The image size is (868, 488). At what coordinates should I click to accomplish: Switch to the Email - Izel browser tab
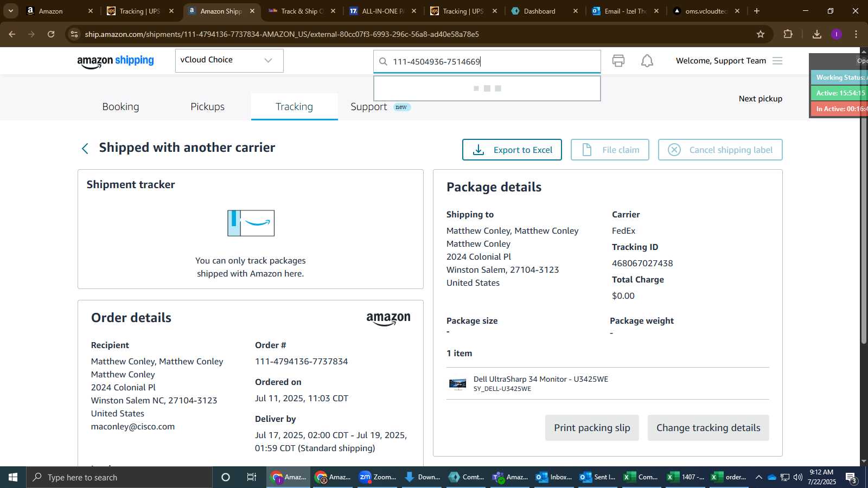[625, 11]
